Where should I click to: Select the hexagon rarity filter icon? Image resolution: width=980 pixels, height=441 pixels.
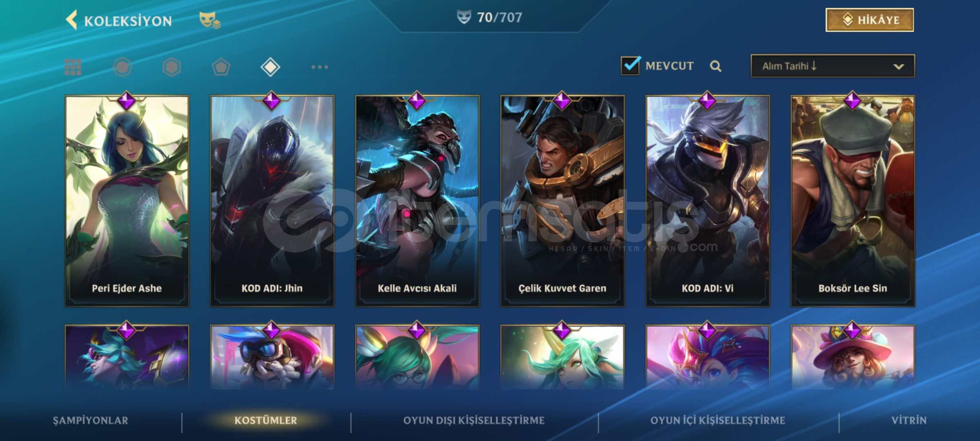pyautogui.click(x=171, y=67)
